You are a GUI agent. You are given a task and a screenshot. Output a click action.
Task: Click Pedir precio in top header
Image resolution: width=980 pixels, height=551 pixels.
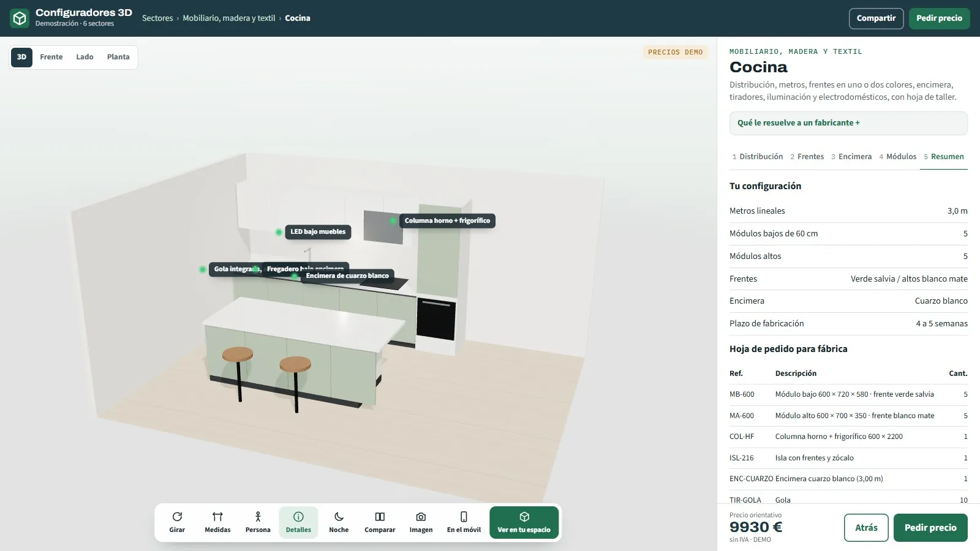[939, 18]
